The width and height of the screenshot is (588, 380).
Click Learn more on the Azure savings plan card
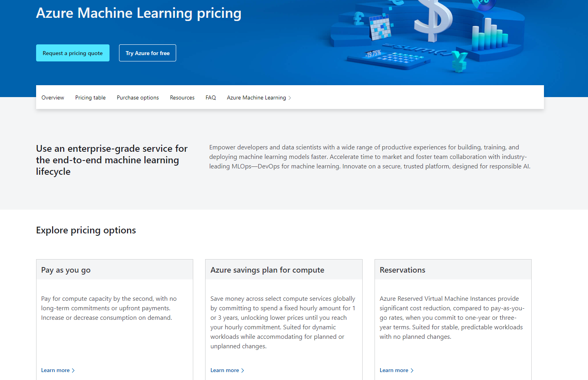pos(225,370)
